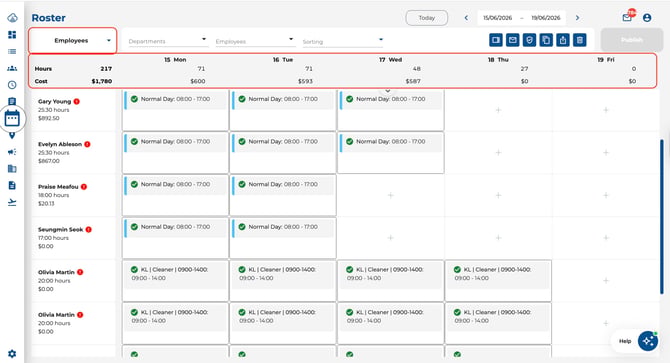Viewport: 670px width, 363px height.
Task: Click the red alert badge beside Praise Meafou
Action: (x=84, y=187)
